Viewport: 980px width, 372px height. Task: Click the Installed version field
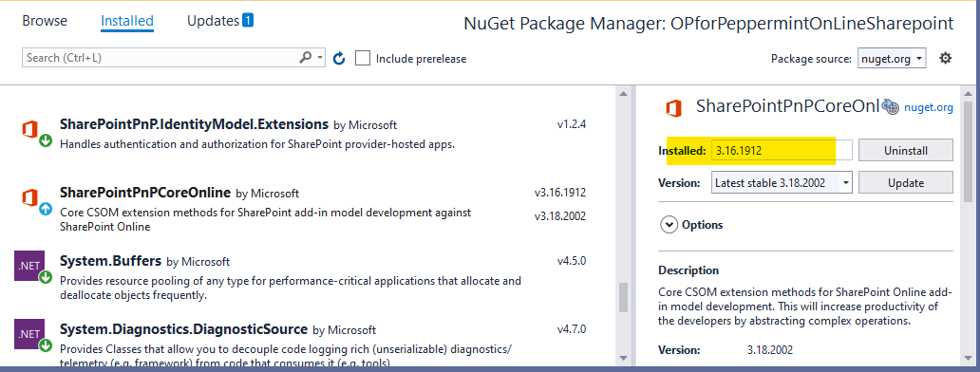coord(782,151)
